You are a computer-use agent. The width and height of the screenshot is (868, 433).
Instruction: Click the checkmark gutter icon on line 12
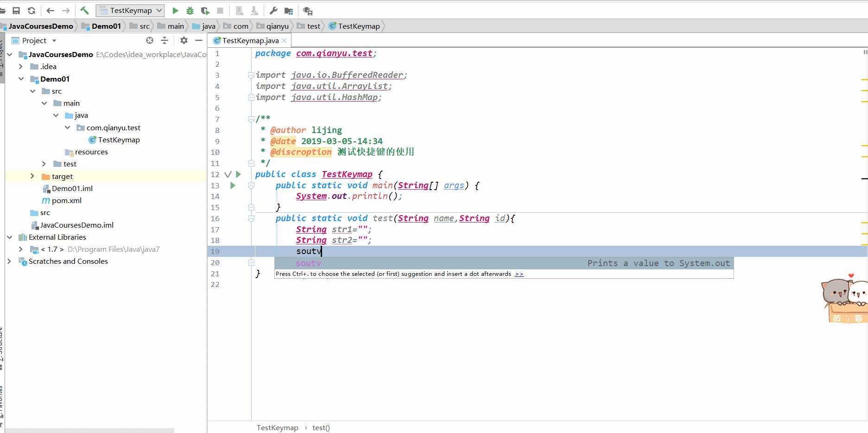click(x=228, y=174)
